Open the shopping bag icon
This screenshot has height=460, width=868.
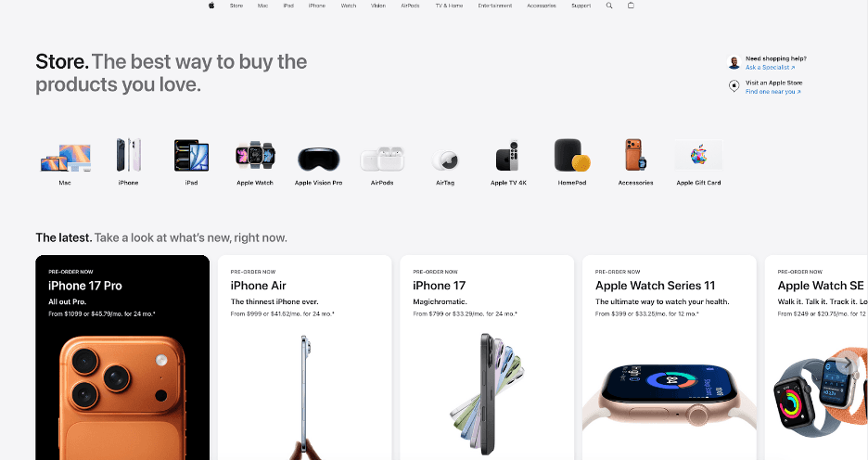coord(632,6)
